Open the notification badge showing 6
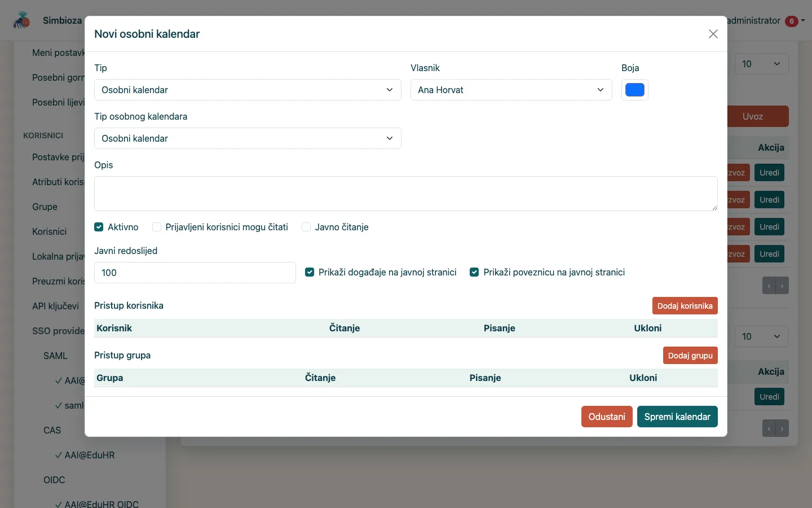812x508 pixels. point(792,21)
